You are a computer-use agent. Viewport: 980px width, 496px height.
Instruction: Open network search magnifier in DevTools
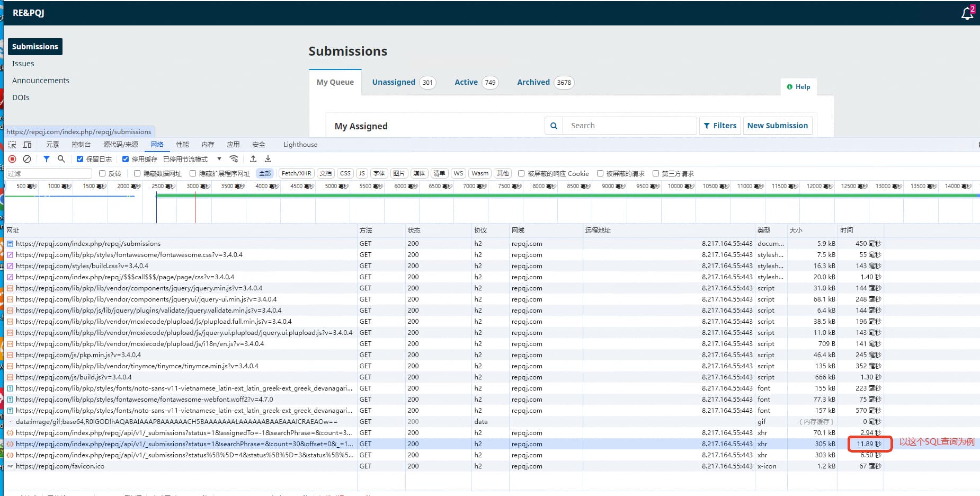(x=61, y=159)
